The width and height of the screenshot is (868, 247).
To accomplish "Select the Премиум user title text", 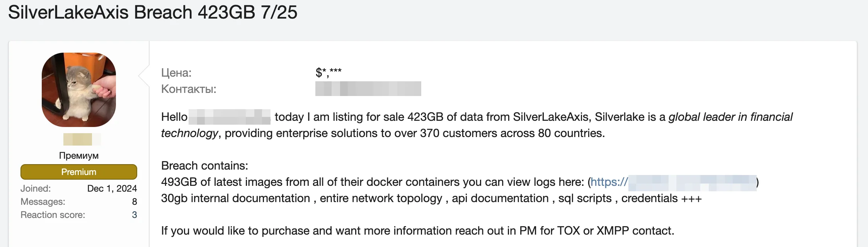I will [79, 156].
